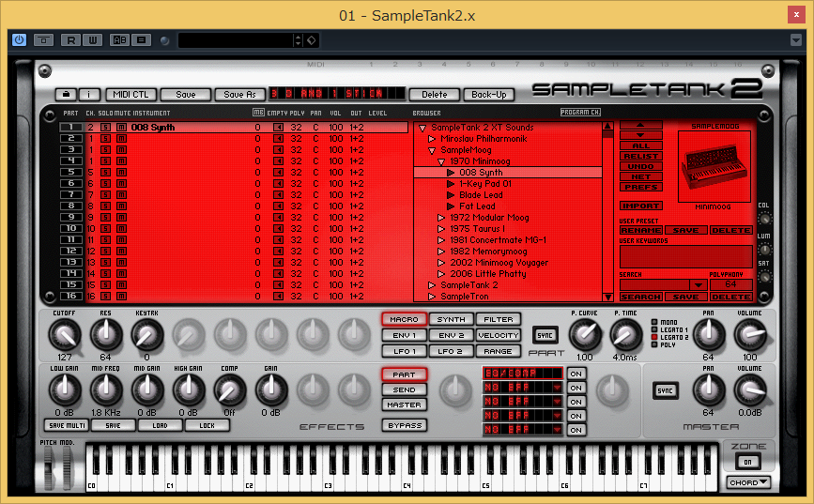Collapse SampleTank 2 XT Sounds folder
Image resolution: width=814 pixels, height=504 pixels.
pos(422,128)
